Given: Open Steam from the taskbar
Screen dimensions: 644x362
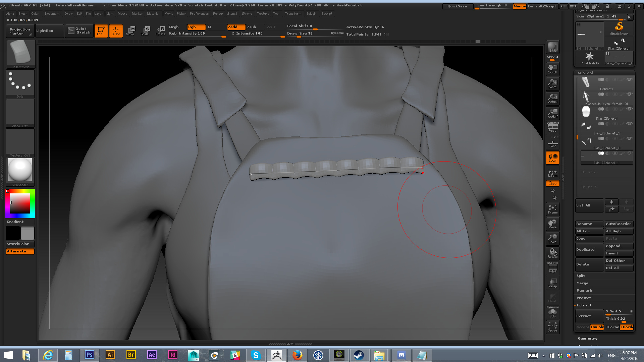Looking at the screenshot, I should click(x=359, y=355).
